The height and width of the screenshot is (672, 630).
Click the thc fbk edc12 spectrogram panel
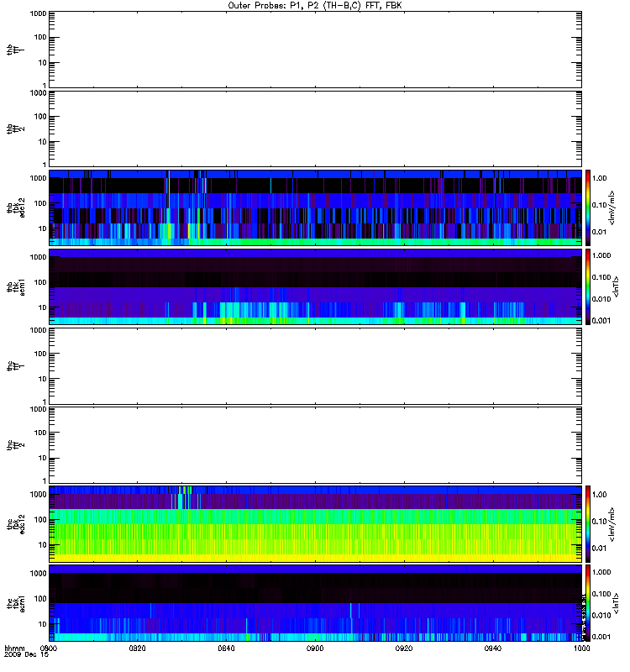(x=315, y=523)
